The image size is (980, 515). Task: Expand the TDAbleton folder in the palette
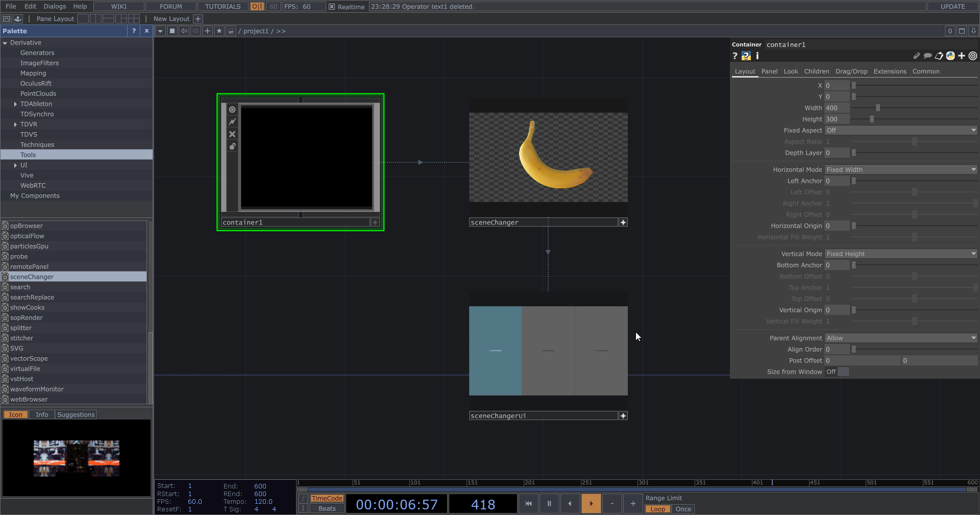coord(15,104)
